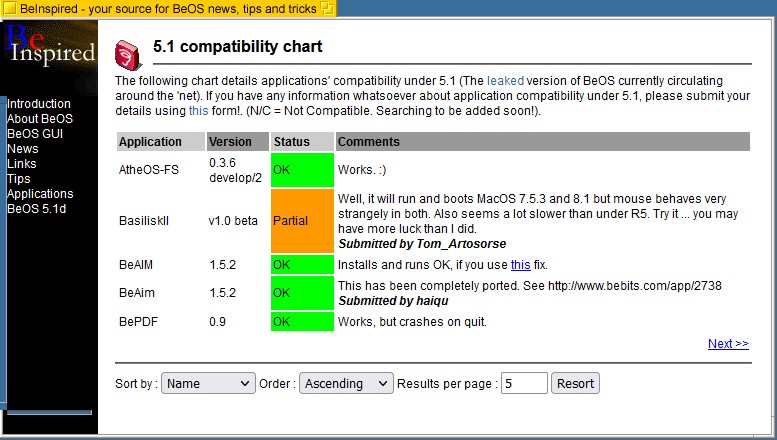Go to next page via Next >> link
Screen dimensions: 777x440
point(727,344)
